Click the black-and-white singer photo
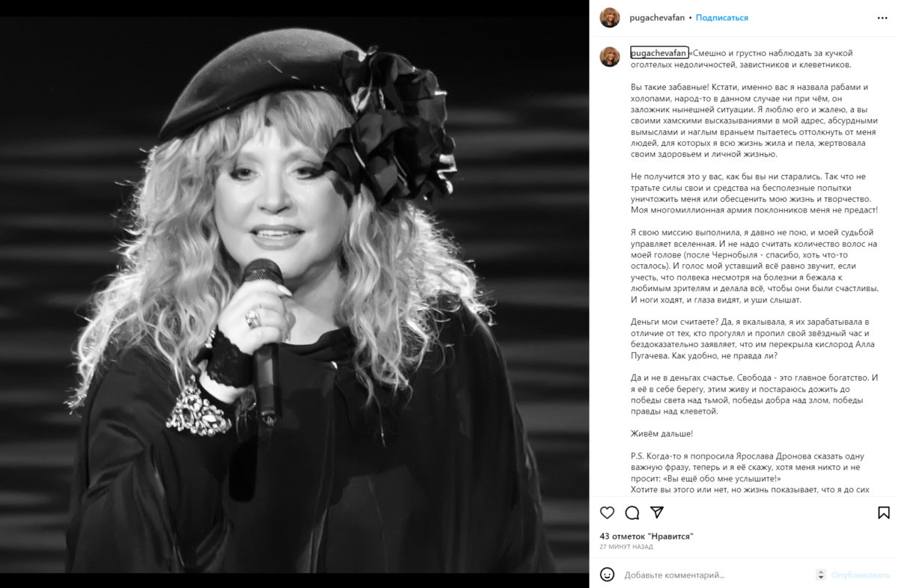The image size is (898, 588). 295,294
